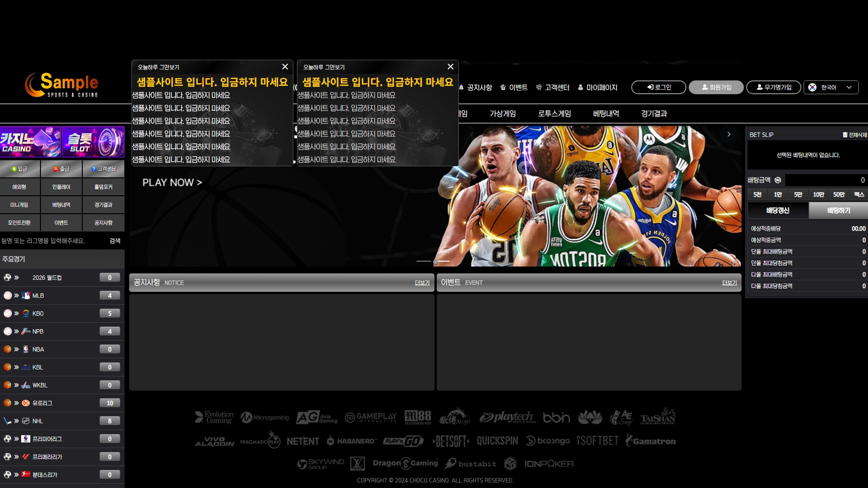Click the 무기명가입 button
This screenshot has width=868, height=488.
pos(774,87)
